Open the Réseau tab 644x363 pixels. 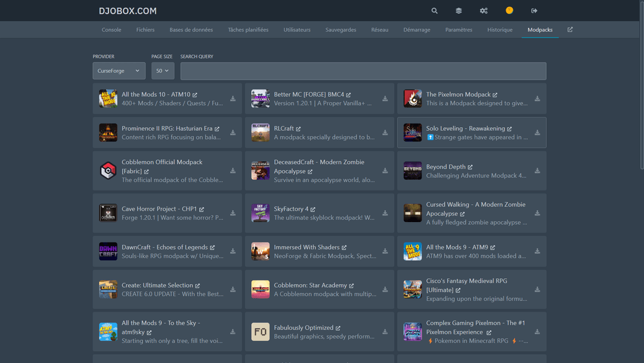pyautogui.click(x=379, y=30)
